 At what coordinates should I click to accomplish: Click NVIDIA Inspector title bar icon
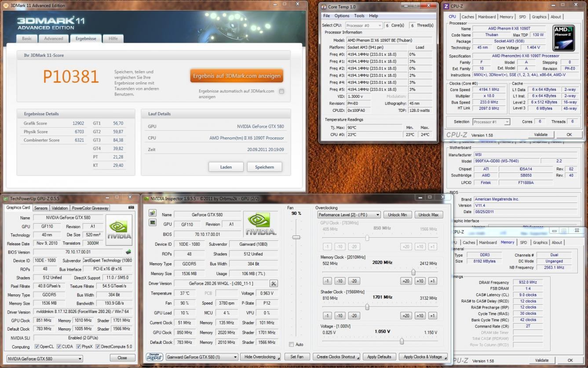[146, 199]
